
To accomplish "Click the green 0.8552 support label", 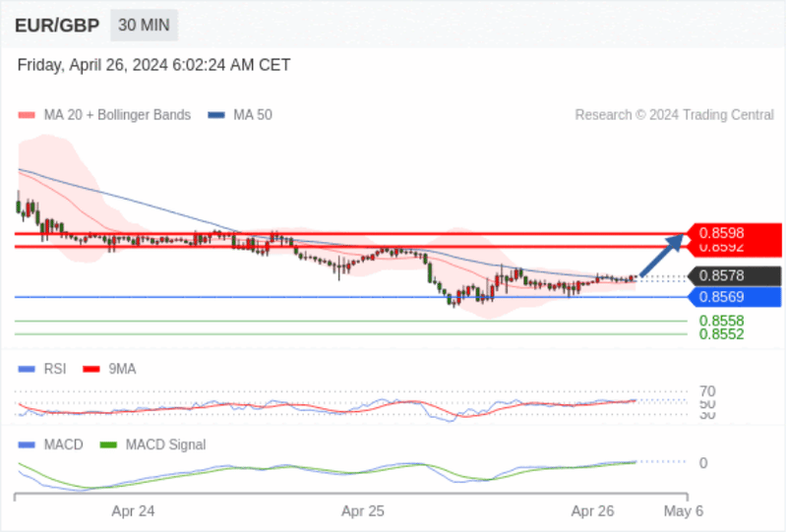I will 721,334.
